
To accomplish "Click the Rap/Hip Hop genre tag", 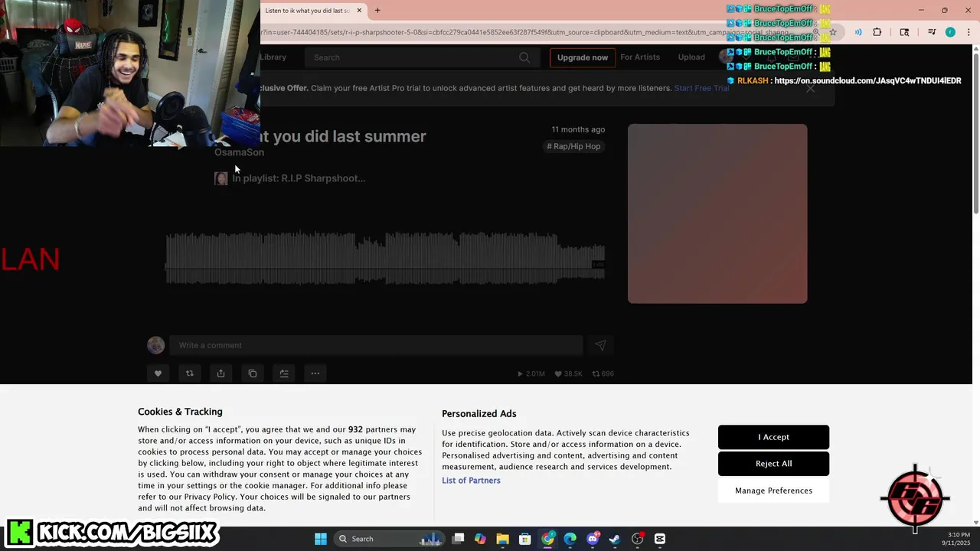I will point(573,146).
